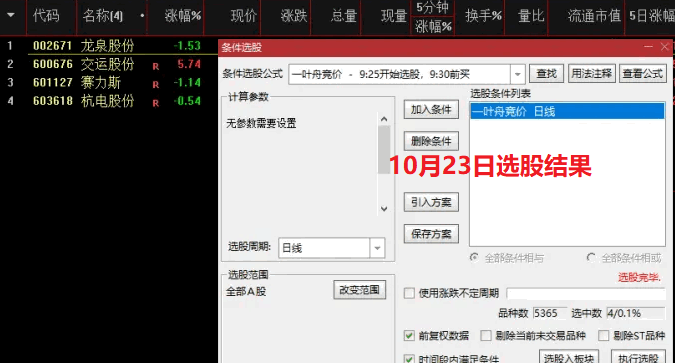Click the field next to 使用涨跌不定周期
Viewport: 675px width, 363px height.
(x=586, y=294)
